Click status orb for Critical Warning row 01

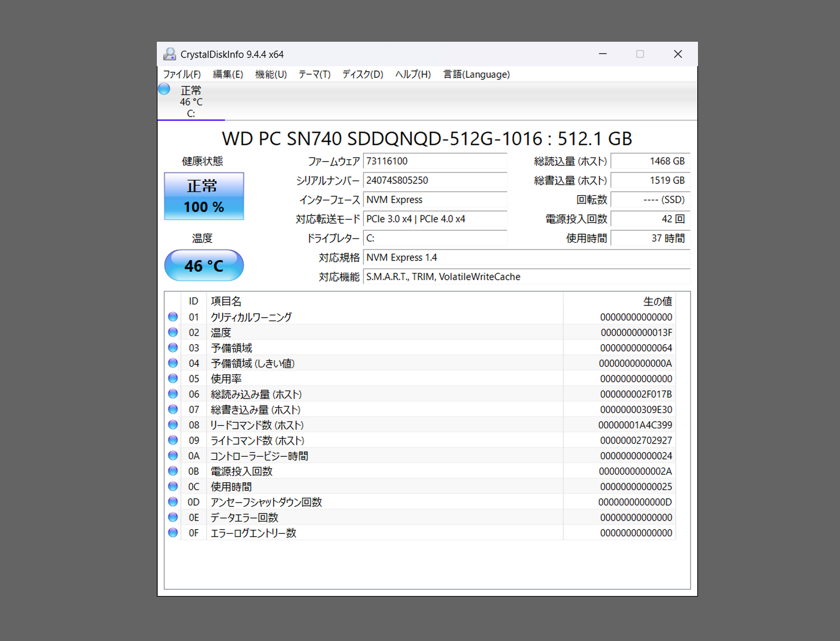click(x=173, y=317)
